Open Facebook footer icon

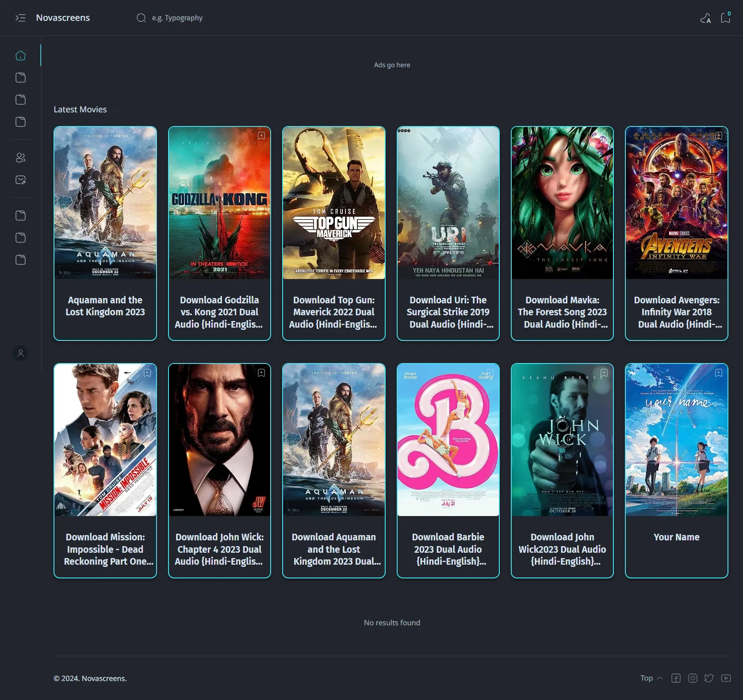click(x=676, y=678)
